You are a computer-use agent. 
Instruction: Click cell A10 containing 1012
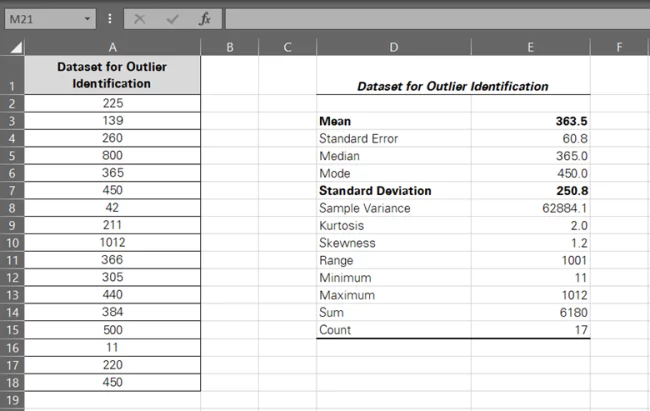pyautogui.click(x=112, y=242)
